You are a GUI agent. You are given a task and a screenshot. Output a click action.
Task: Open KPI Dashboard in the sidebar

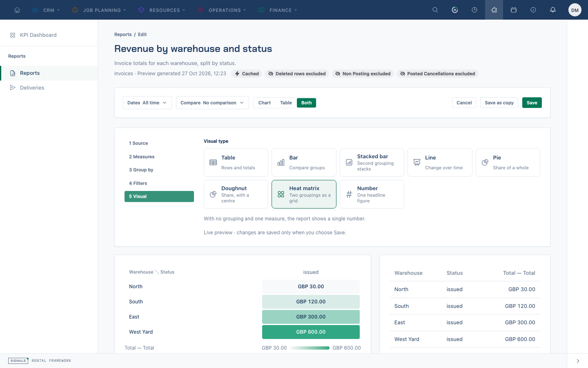(49, 35)
